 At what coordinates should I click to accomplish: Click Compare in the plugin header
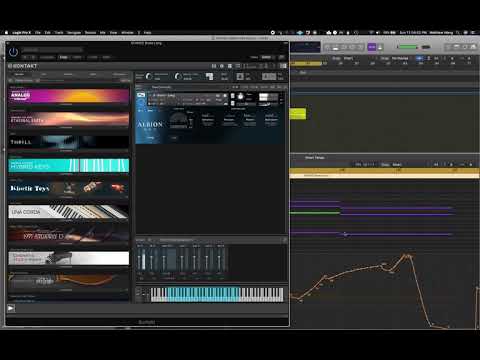(47, 57)
